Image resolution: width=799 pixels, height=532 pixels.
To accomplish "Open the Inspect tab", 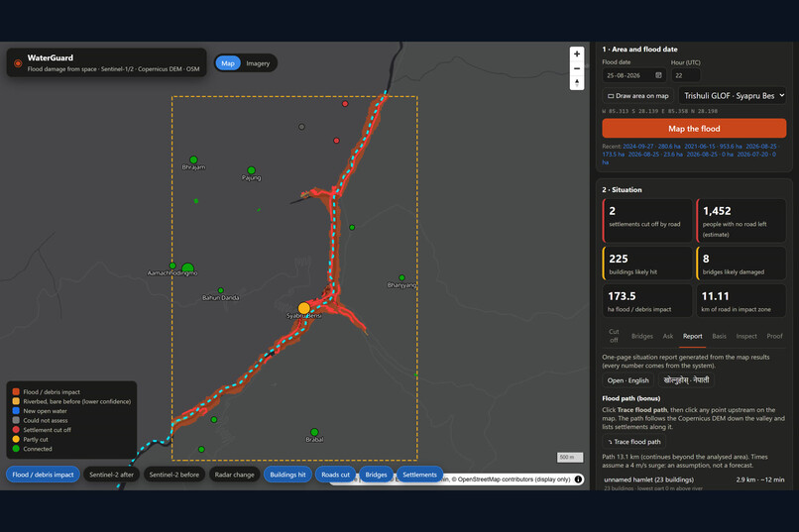I will click(x=746, y=336).
